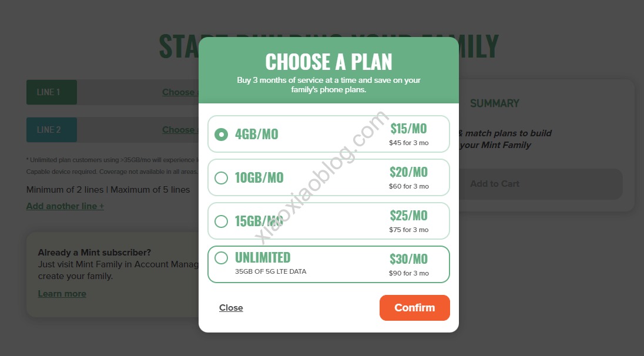Click the 'Add another line +' link

click(65, 206)
